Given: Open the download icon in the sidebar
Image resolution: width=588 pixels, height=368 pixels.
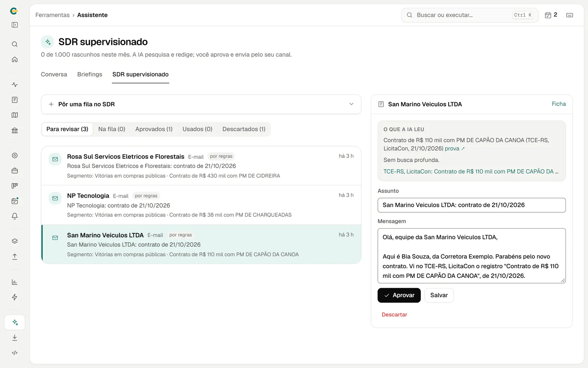Looking at the screenshot, I should (x=15, y=337).
